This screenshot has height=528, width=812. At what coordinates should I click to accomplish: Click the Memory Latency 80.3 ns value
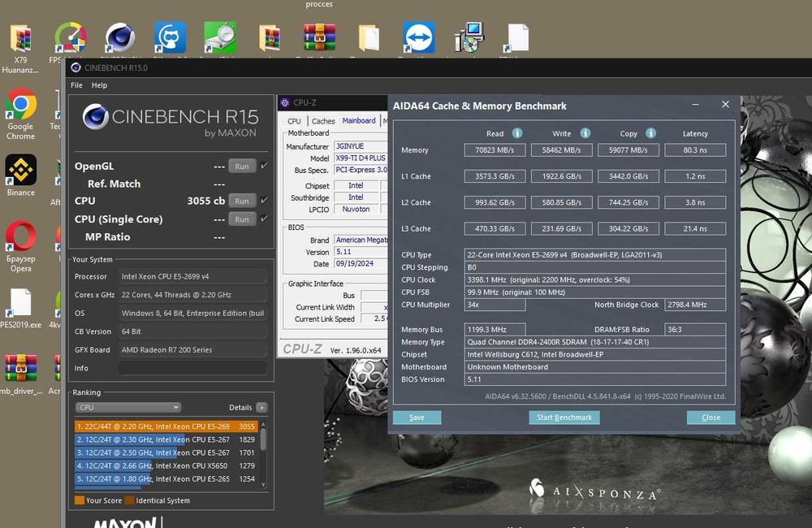[x=695, y=150]
